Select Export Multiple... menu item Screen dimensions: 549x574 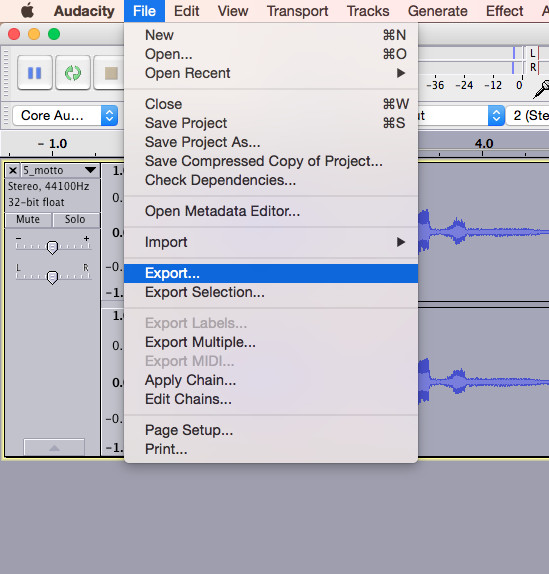pos(271,342)
